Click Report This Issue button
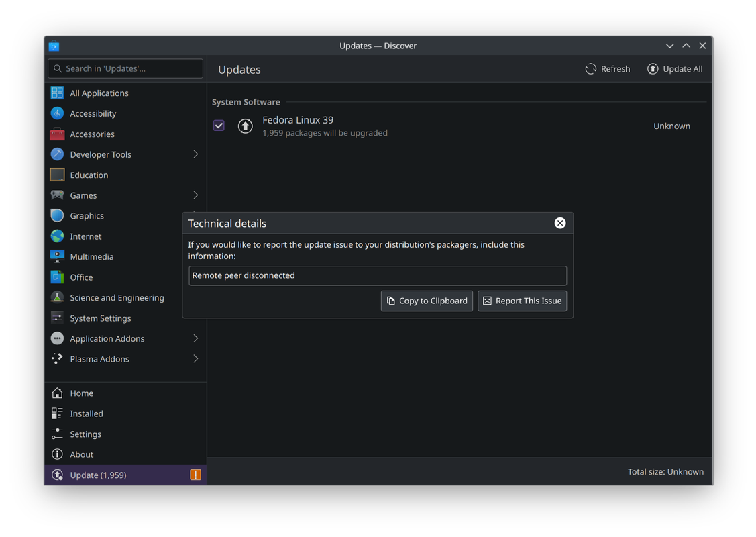Screen dimensions: 756x537 522,301
